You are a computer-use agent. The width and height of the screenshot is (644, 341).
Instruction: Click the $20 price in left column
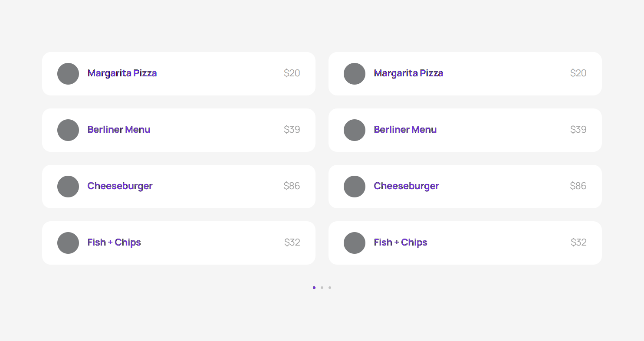point(292,73)
